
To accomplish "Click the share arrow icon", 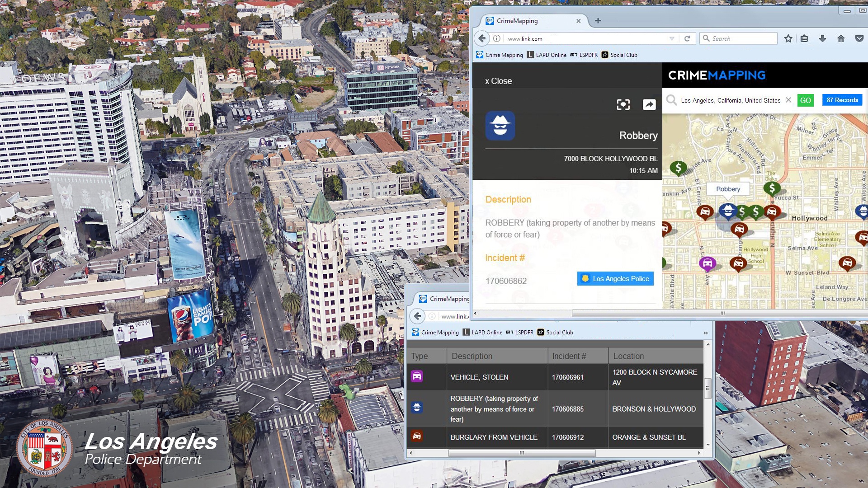I will pos(649,105).
